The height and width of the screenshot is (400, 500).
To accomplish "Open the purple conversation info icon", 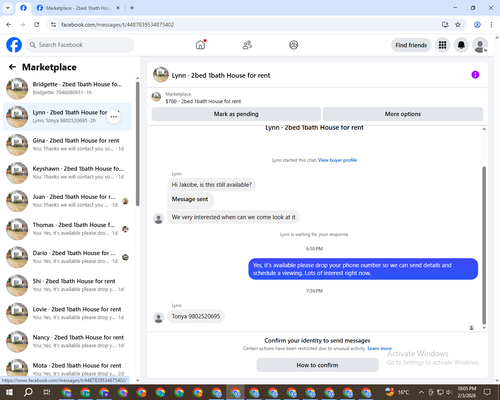I will pyautogui.click(x=475, y=75).
